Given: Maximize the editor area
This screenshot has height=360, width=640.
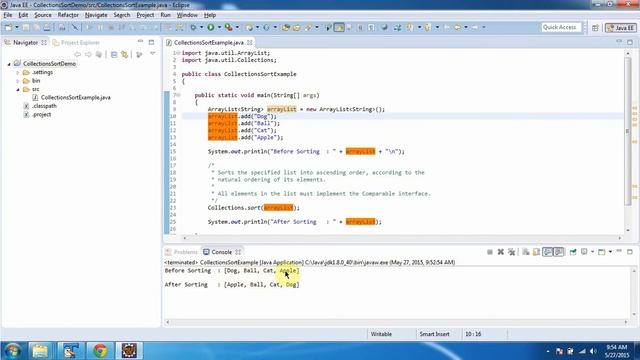Looking at the screenshot, I should (630, 42).
